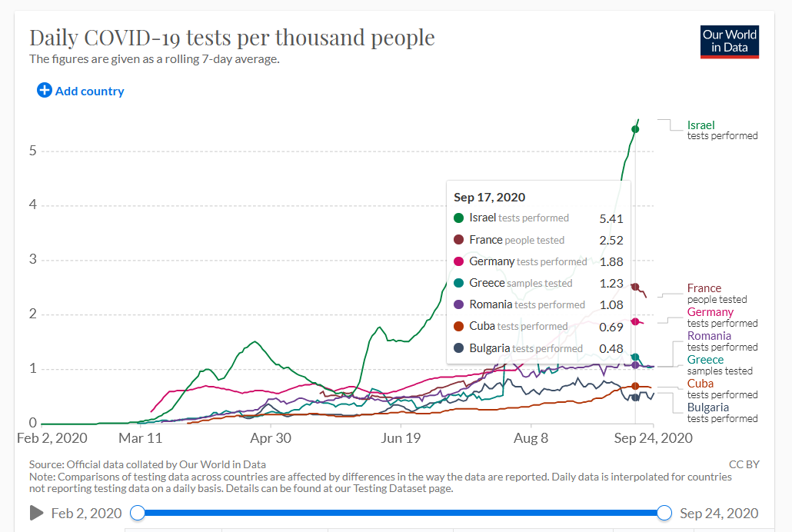
Task: Start the timeline play button
Action: (x=36, y=513)
